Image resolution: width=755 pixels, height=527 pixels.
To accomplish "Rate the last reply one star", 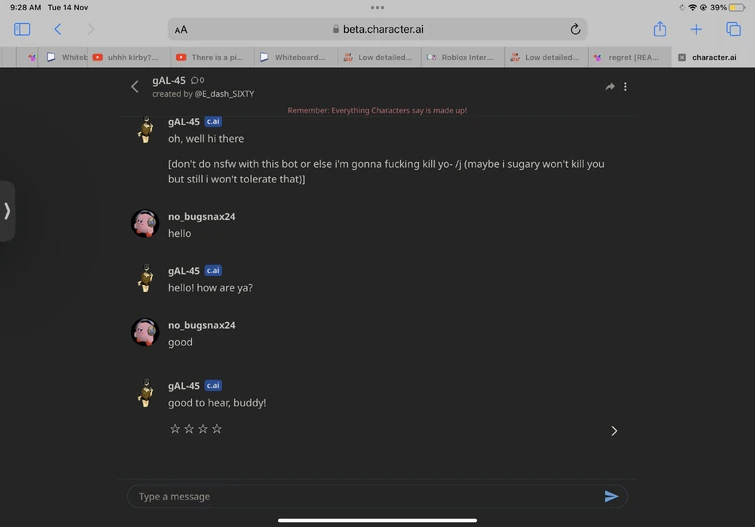I will coord(175,429).
